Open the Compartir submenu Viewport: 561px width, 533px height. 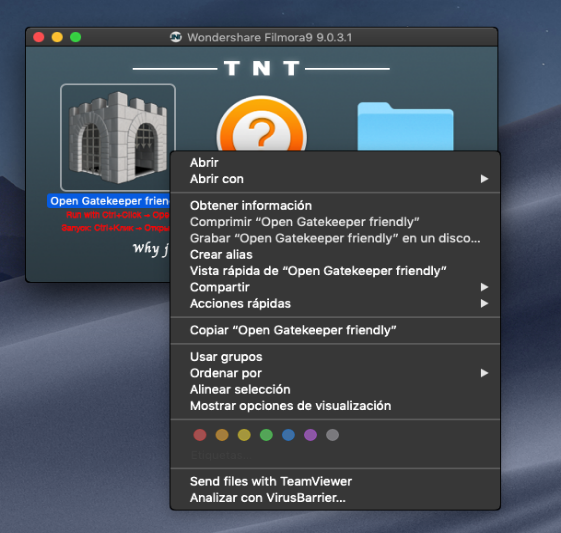click(x=335, y=287)
